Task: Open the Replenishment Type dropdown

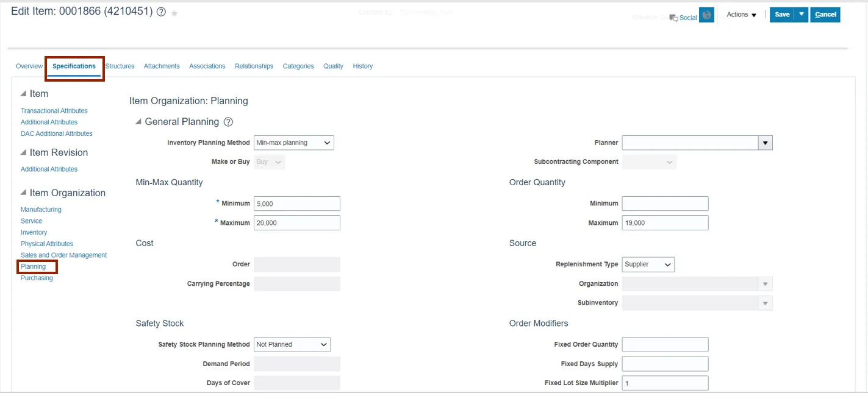Action: click(x=648, y=264)
